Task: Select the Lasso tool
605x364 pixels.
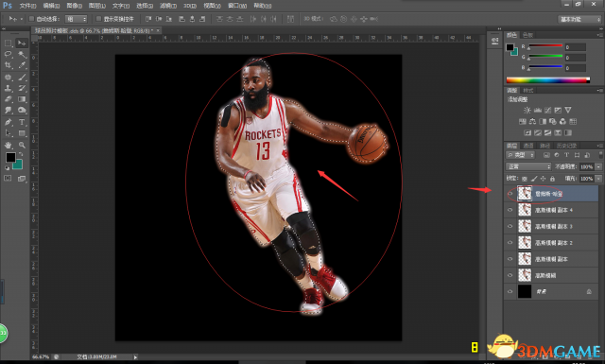Action: coord(9,55)
